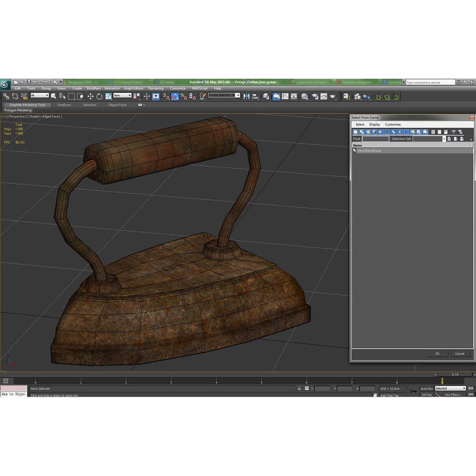Toggle the Angle Snap button
The image size is (476, 476).
(175, 97)
